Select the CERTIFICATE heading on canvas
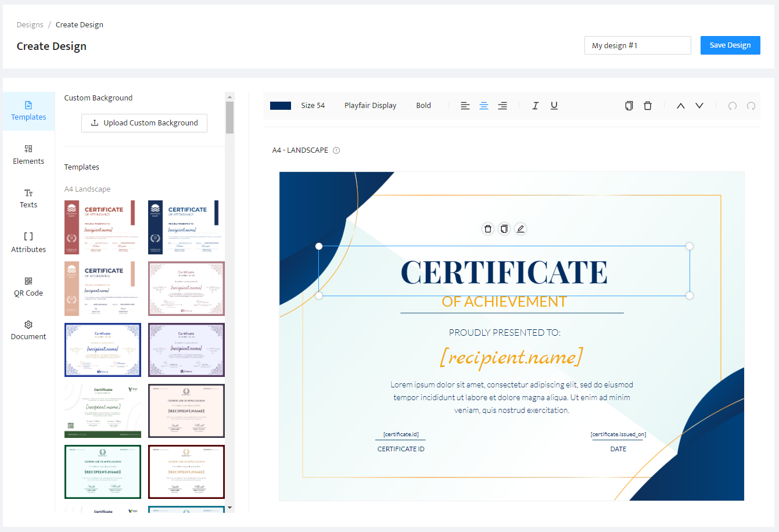 [x=504, y=272]
